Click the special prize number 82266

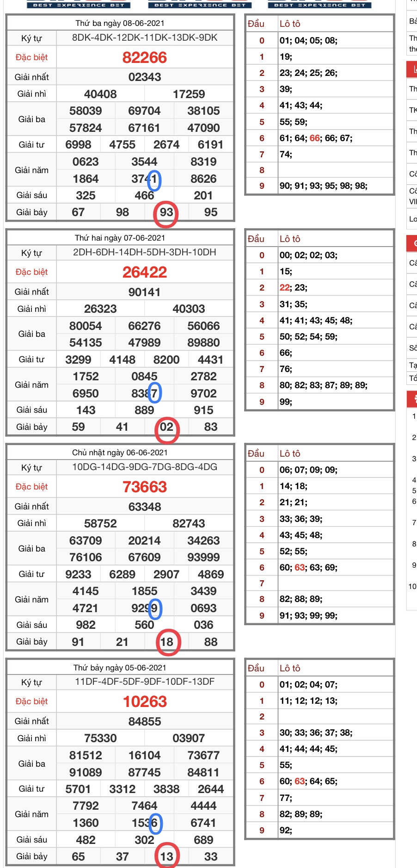tap(145, 57)
